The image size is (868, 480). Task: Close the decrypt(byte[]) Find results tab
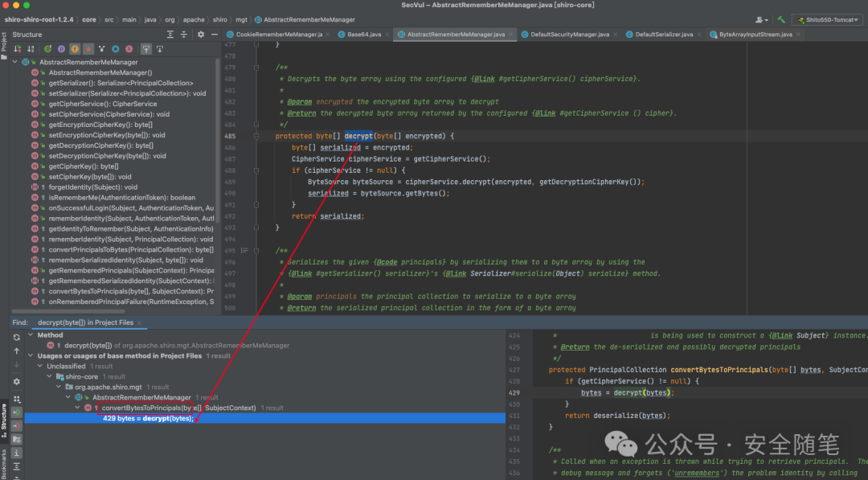coord(140,322)
